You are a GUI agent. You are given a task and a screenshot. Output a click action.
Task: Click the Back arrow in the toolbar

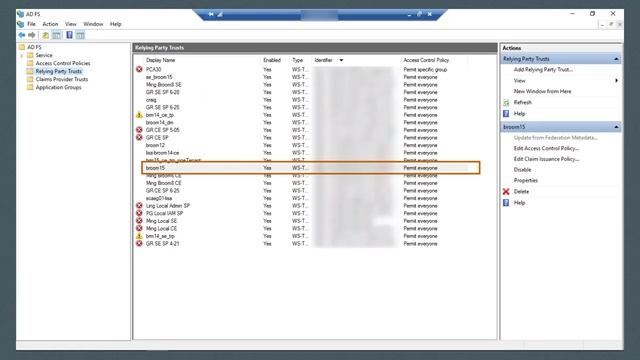pos(22,35)
